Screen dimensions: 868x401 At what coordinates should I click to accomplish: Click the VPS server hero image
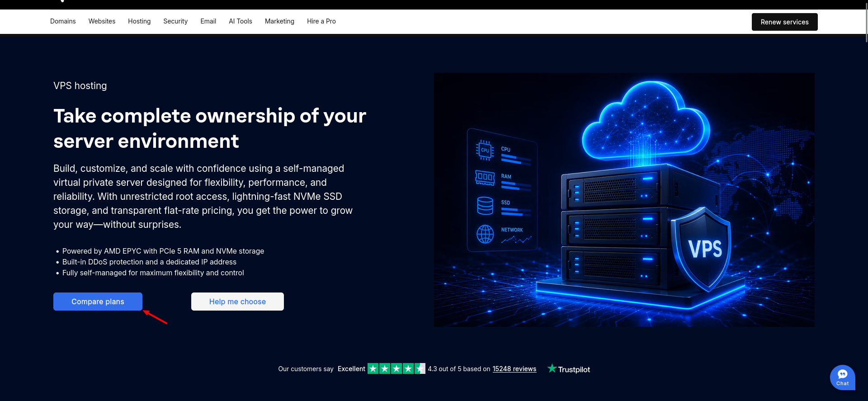624,200
